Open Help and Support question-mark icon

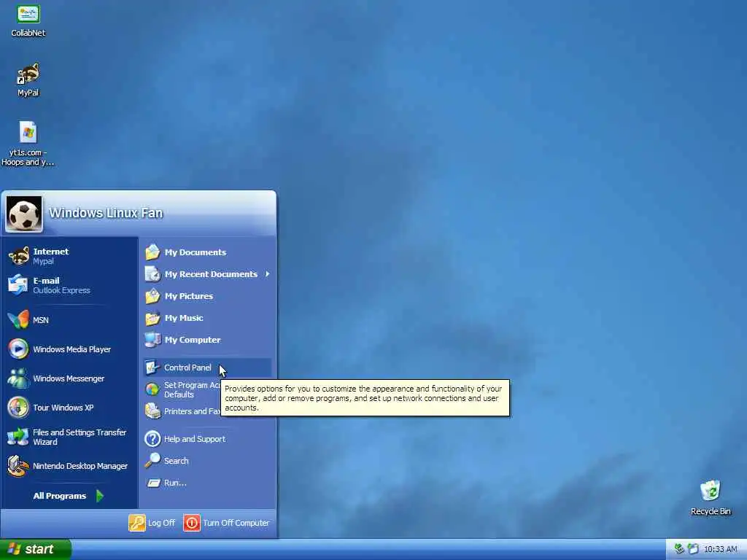coord(153,438)
